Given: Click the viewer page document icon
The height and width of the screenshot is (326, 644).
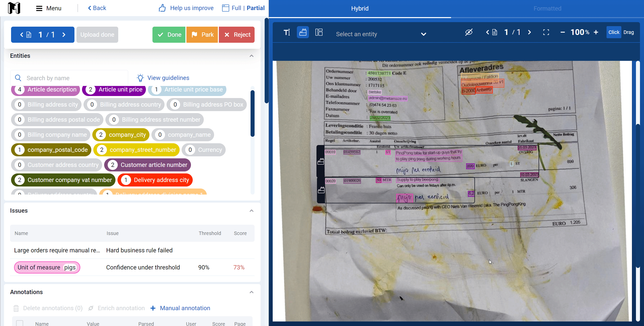Looking at the screenshot, I should (x=495, y=32).
